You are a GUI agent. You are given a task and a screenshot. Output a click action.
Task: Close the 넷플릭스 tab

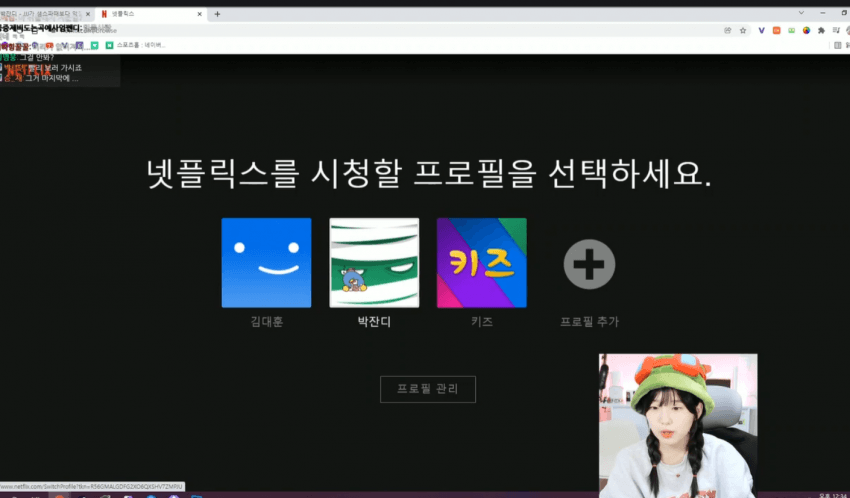point(199,14)
